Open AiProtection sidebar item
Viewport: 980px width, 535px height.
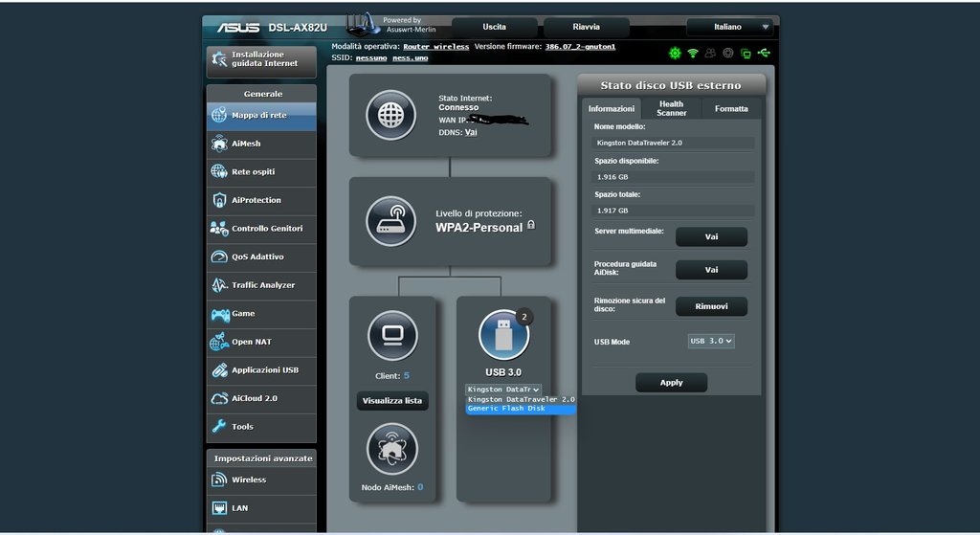(261, 201)
